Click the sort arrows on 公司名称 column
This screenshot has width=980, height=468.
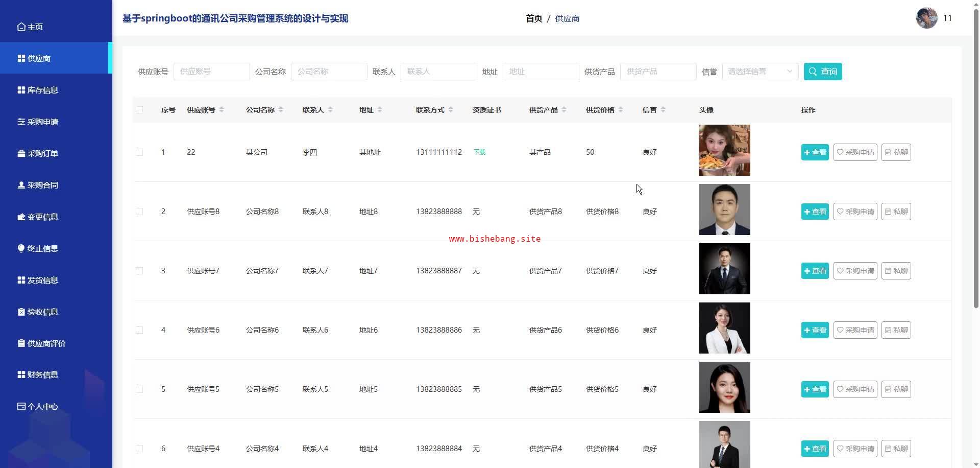pos(281,110)
